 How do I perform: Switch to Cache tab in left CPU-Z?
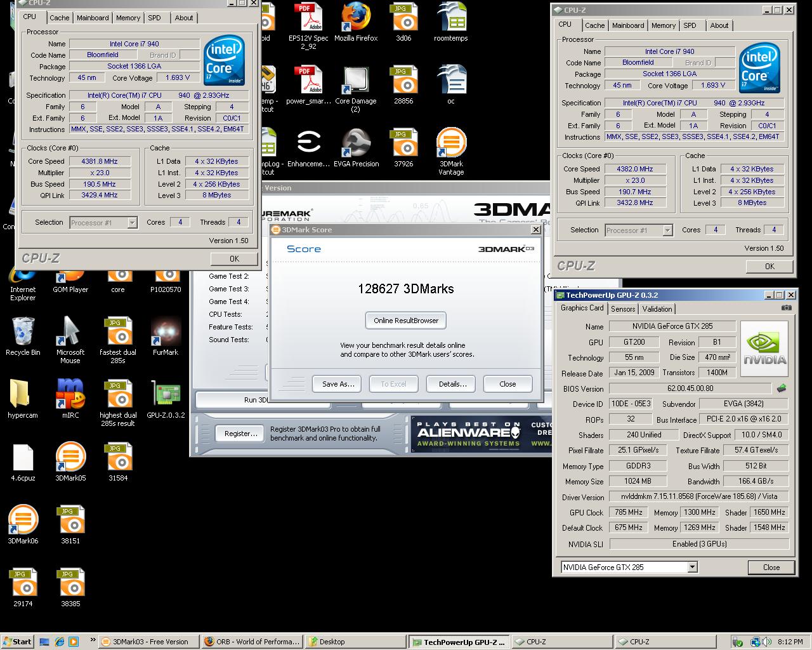pos(59,18)
